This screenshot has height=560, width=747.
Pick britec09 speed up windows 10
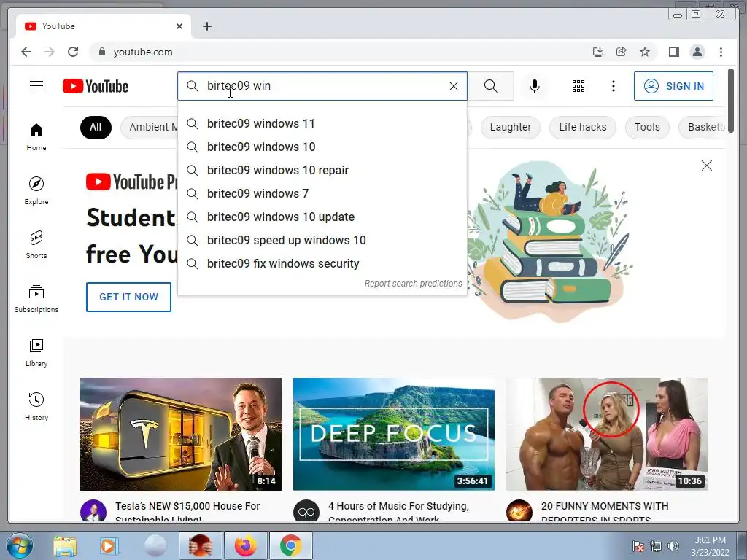click(322, 241)
